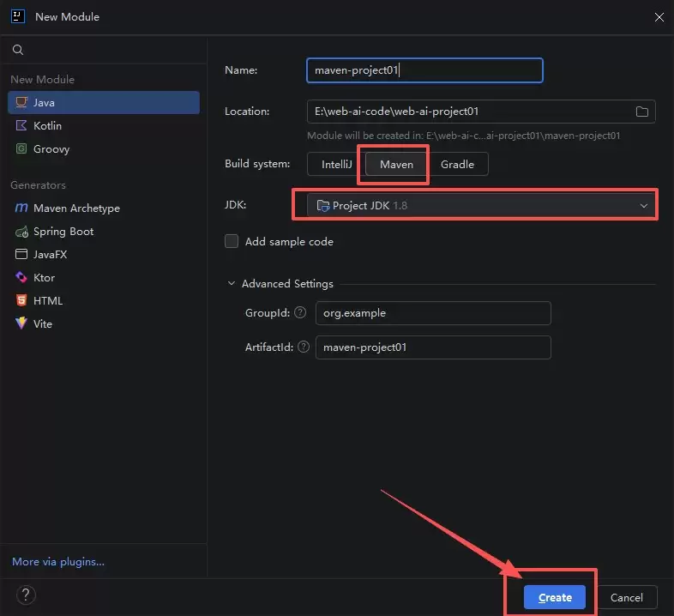Viewport: 674px width, 616px height.
Task: Choose the Spring Boot generator
Action: [x=104, y=232]
